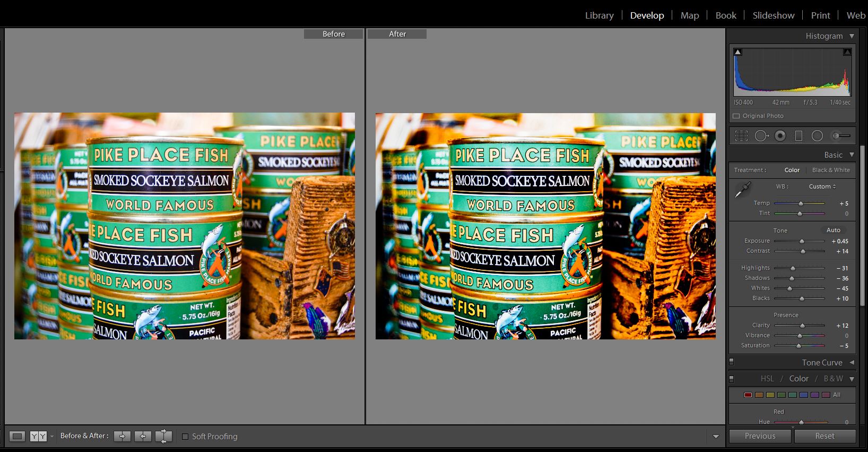868x452 pixels.
Task: Select the aqua color swatch
Action: coord(793,395)
